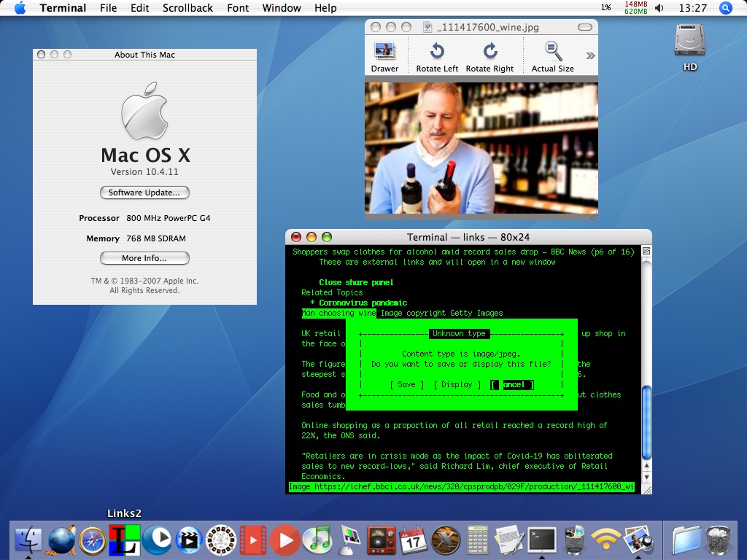The height and width of the screenshot is (560, 747).
Task: Click highlighted 'Man choosing wine' link
Action: coord(338,314)
